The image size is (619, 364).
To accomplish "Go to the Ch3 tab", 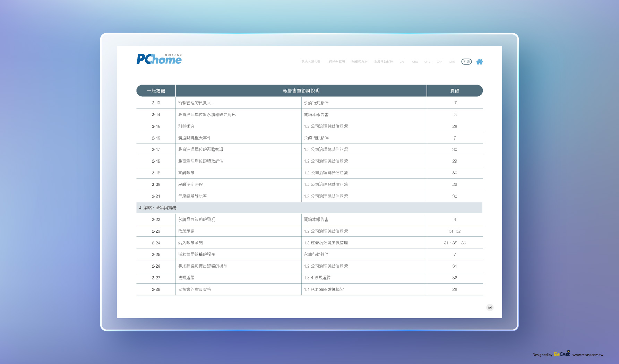I will pyautogui.click(x=427, y=62).
